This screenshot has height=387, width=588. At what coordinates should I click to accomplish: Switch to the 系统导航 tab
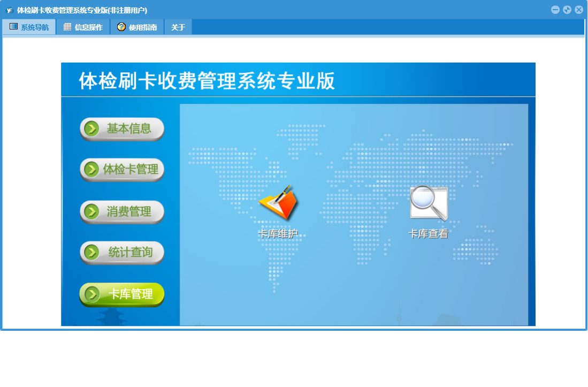[x=29, y=27]
